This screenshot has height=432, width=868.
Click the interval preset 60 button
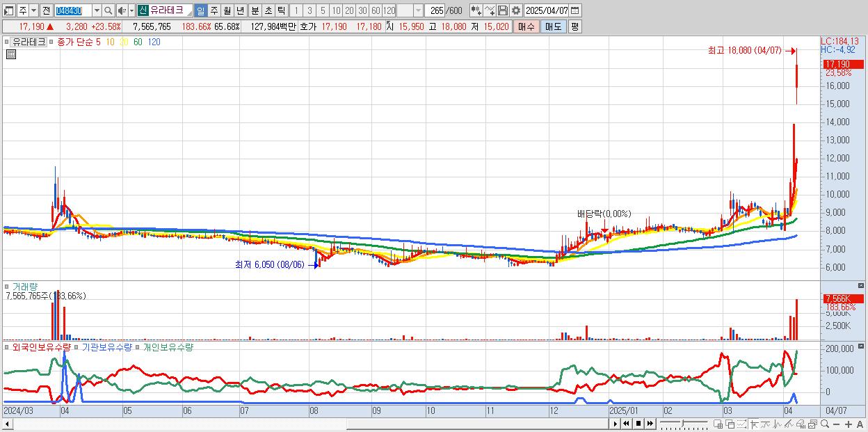[376, 10]
